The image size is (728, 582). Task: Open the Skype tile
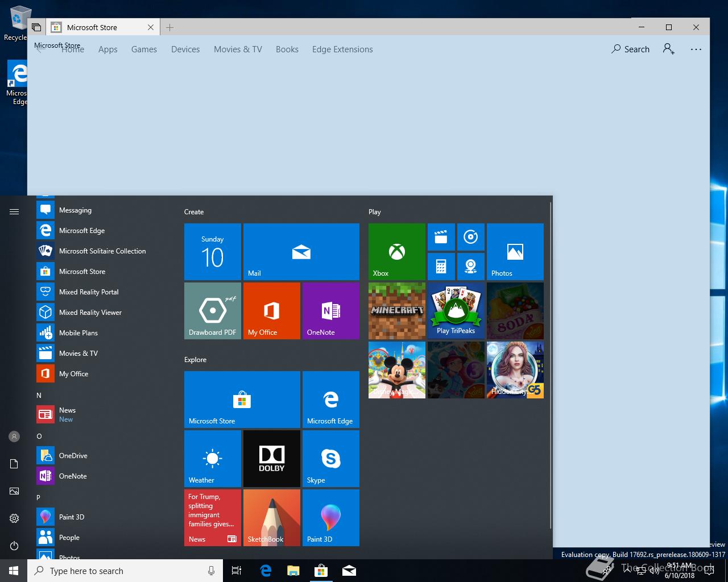click(x=331, y=458)
